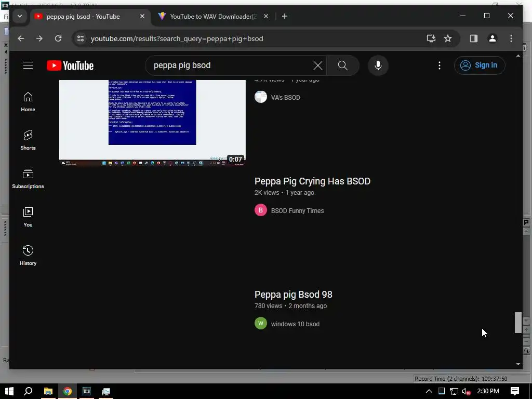The height and width of the screenshot is (399, 532).
Task: Open the YouTube guide hamburger menu
Action: pyautogui.click(x=28, y=65)
